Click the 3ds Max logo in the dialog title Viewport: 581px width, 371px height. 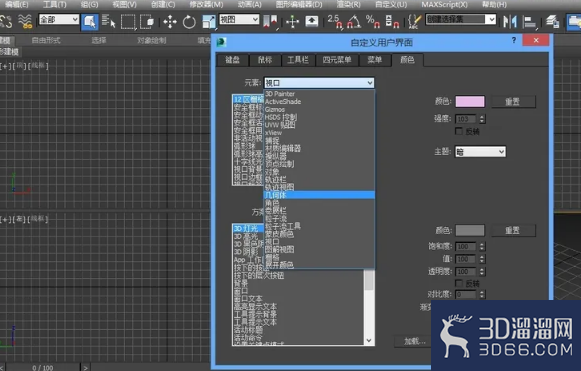(222, 42)
